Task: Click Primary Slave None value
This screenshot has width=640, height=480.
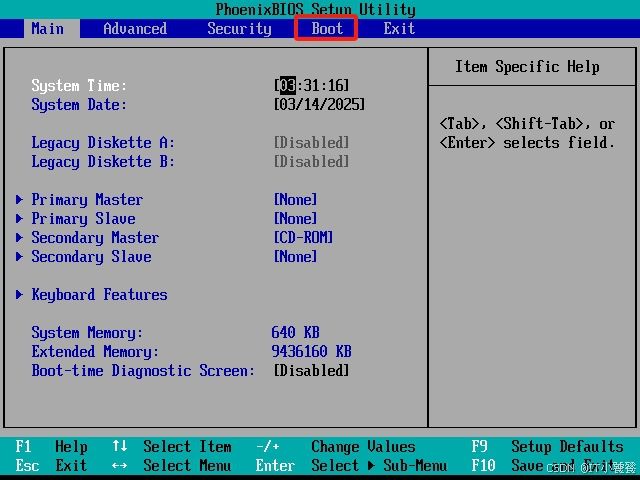Action: 296,218
